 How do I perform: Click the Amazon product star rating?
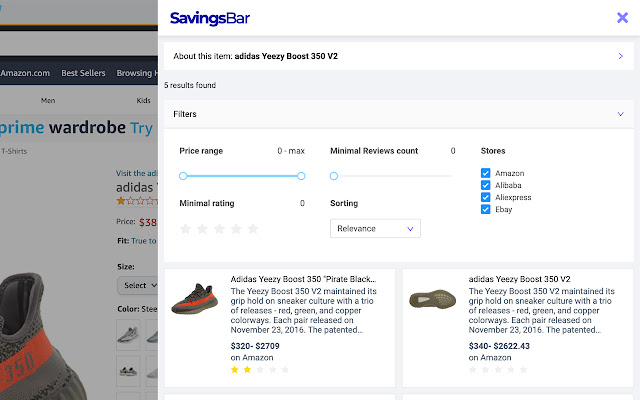137,201
